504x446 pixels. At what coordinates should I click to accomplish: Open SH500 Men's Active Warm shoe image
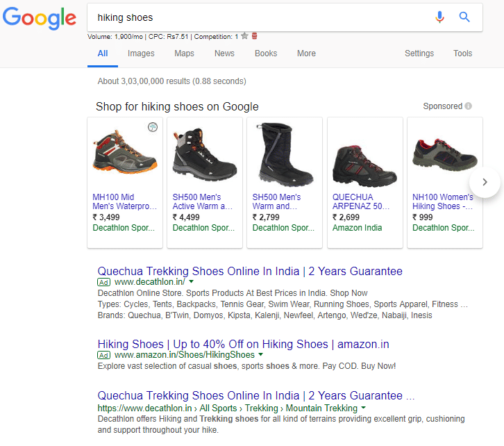(205, 154)
